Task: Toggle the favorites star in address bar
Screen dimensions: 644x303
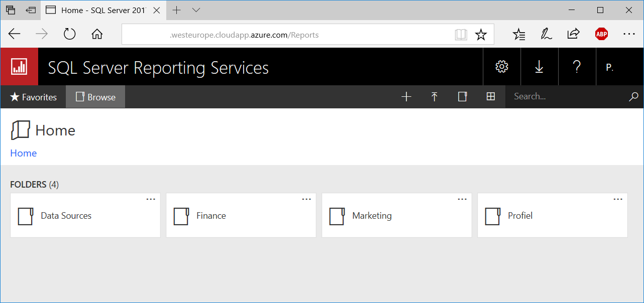Action: click(481, 34)
